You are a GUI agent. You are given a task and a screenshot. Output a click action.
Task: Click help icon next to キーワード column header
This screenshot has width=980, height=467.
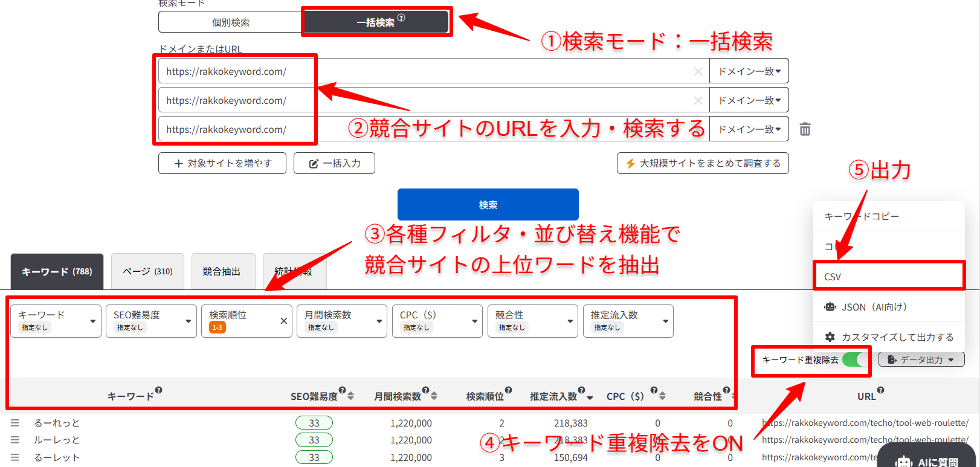point(159,390)
